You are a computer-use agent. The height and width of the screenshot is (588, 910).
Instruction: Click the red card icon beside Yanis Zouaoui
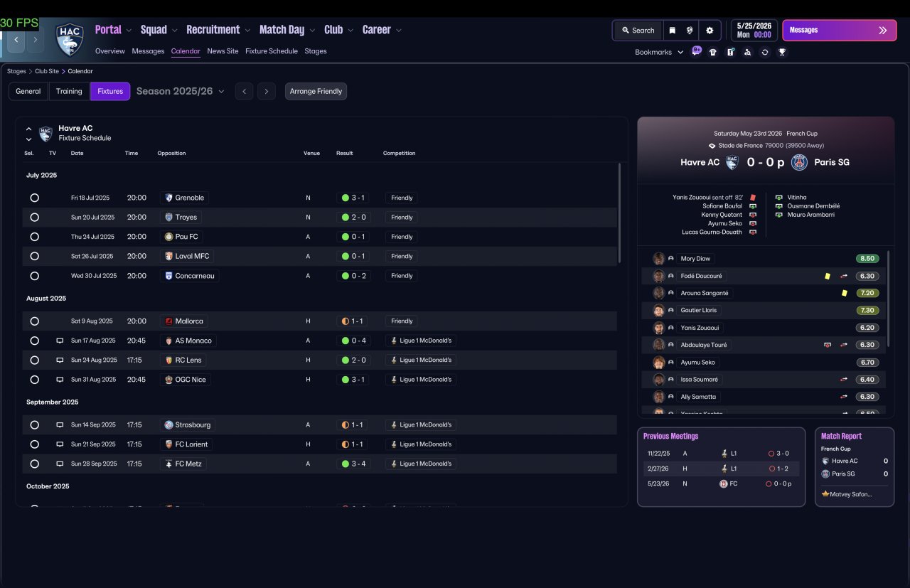click(x=753, y=197)
